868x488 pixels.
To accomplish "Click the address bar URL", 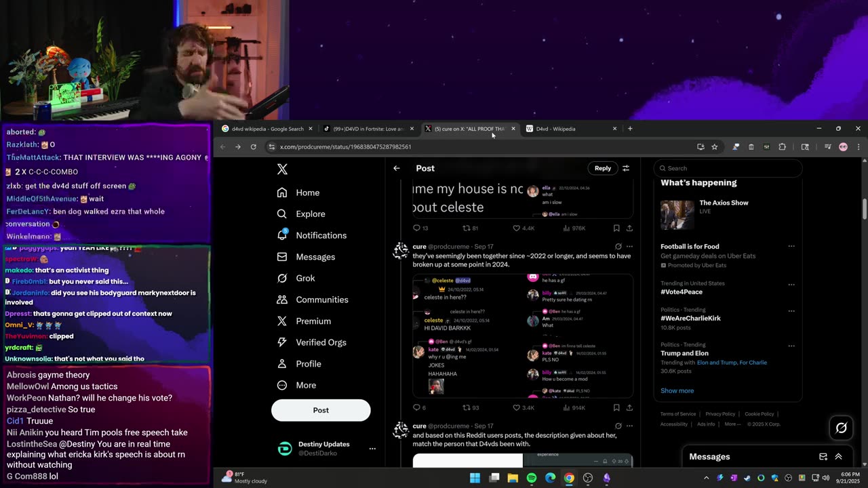I will point(345,146).
